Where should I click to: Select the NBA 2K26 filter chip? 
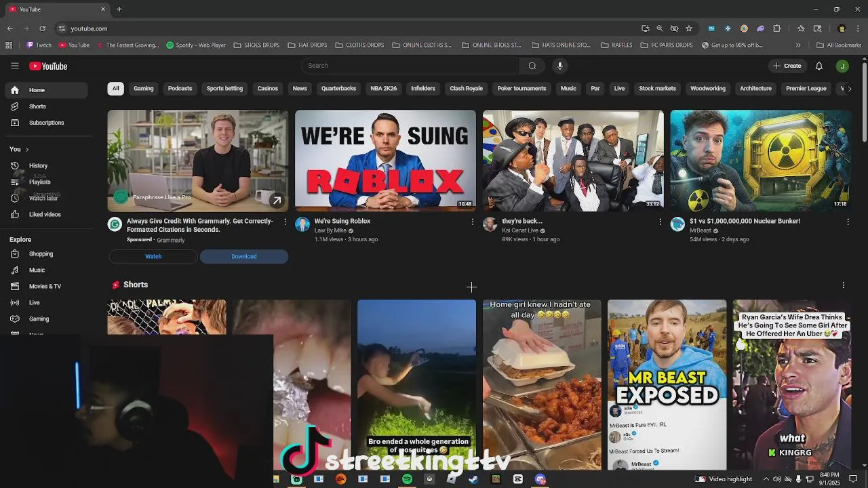(384, 89)
